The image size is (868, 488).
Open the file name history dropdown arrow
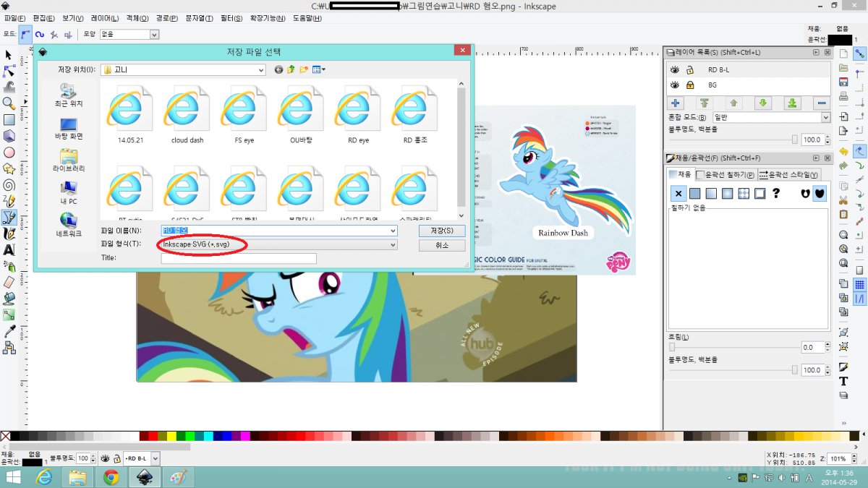393,231
